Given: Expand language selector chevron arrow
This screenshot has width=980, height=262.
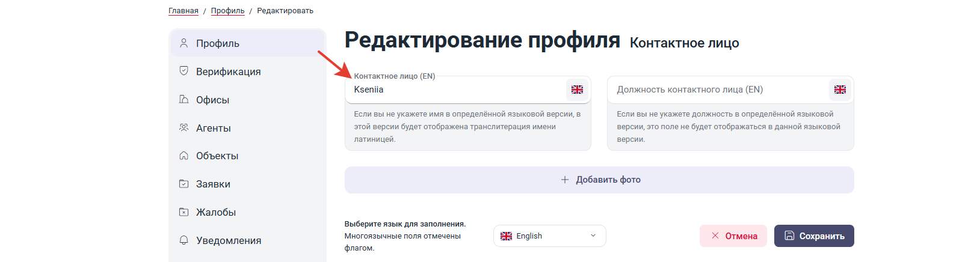Looking at the screenshot, I should (x=593, y=236).
